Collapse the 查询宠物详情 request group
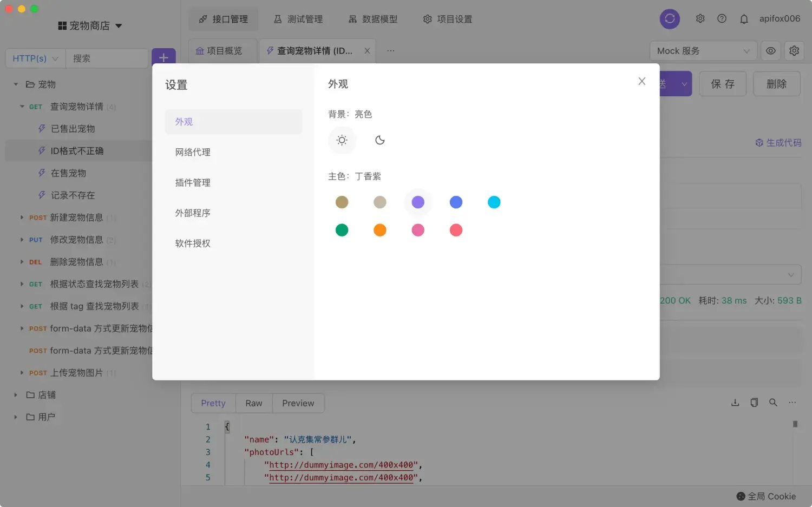This screenshot has width=812, height=507. [x=22, y=106]
